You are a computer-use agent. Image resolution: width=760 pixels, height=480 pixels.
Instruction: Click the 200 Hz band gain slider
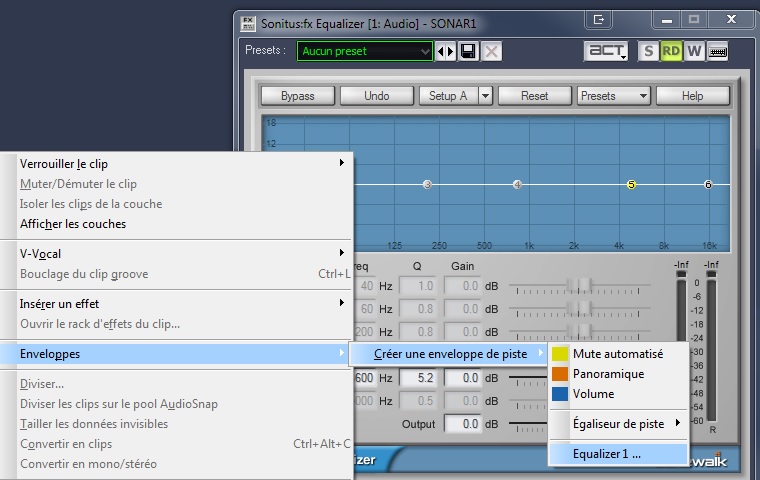[x=579, y=332]
